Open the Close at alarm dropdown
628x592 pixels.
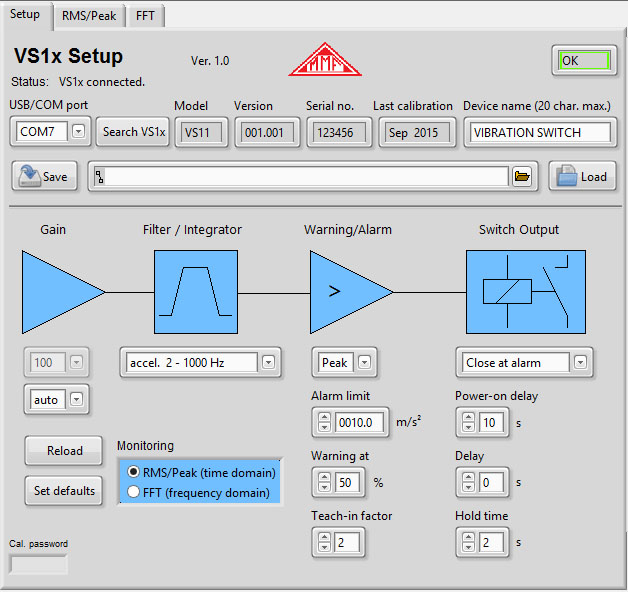[580, 362]
